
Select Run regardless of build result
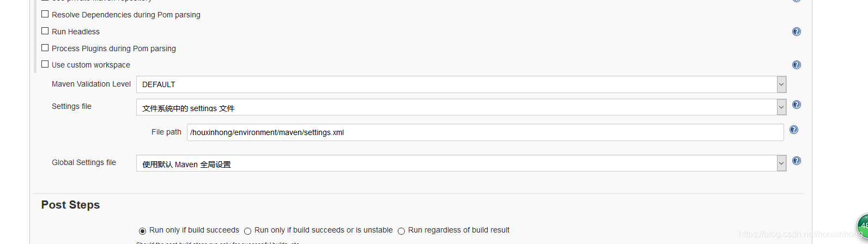pos(402,231)
